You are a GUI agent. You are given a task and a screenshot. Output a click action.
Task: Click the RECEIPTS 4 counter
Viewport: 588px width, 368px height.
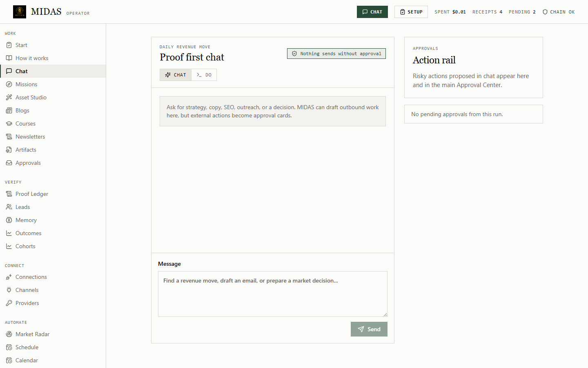click(x=488, y=12)
